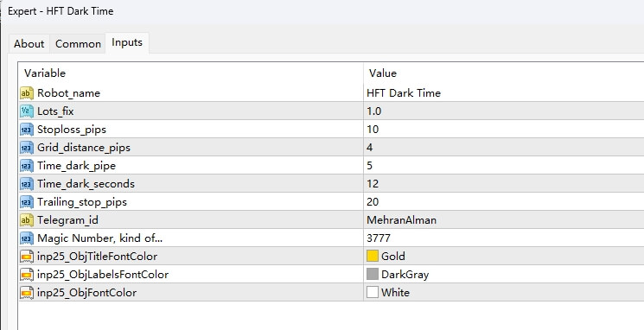The image size is (644, 330).
Task: Click the integer icon beside Grid_distance_pips
Action: [27, 148]
